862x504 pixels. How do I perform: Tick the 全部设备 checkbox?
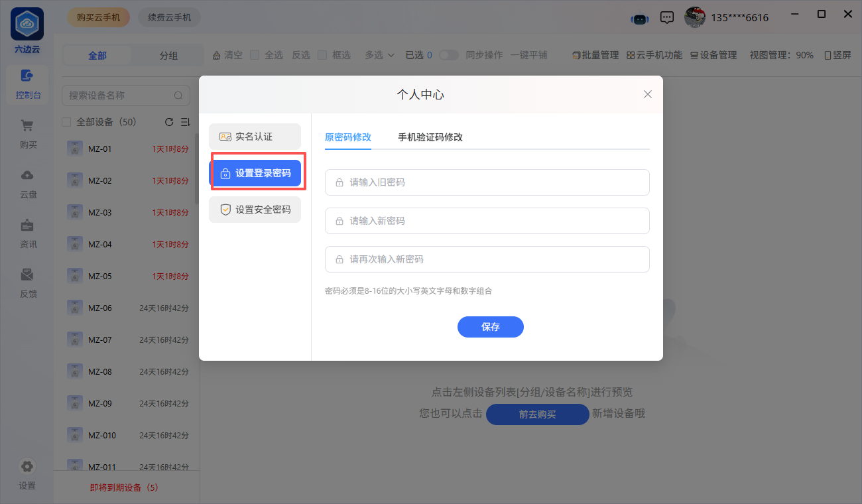(66, 122)
